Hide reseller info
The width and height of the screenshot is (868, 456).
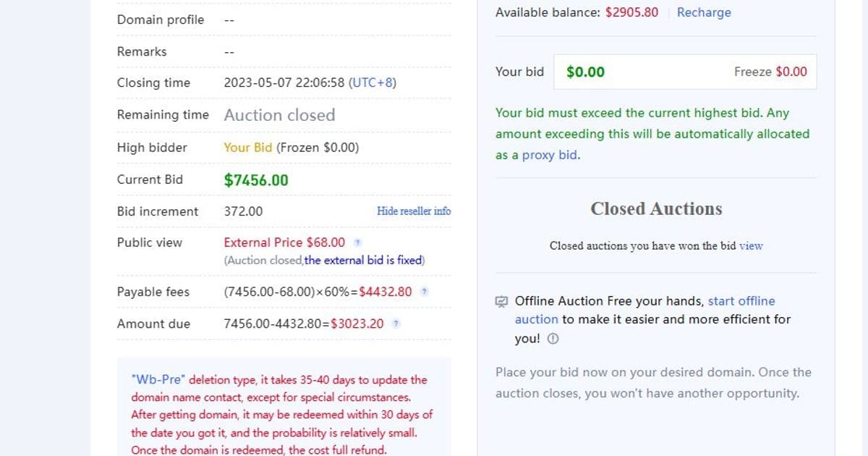point(413,211)
